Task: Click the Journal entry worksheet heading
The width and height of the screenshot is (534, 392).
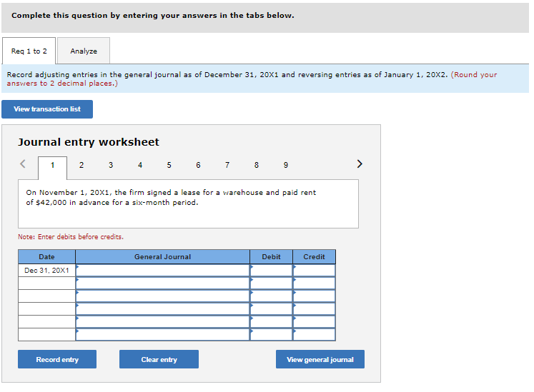Action: point(89,142)
